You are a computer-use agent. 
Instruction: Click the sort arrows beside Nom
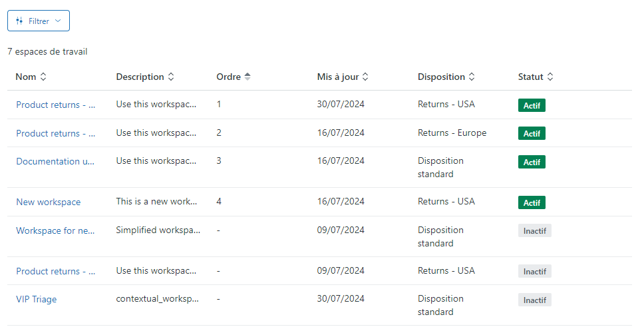pos(43,77)
